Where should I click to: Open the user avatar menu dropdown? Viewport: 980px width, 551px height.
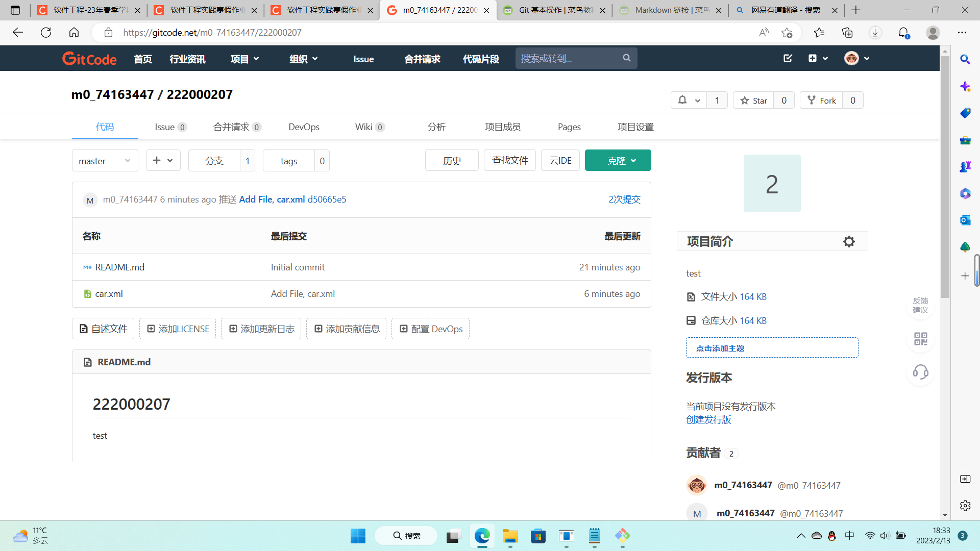pyautogui.click(x=856, y=58)
